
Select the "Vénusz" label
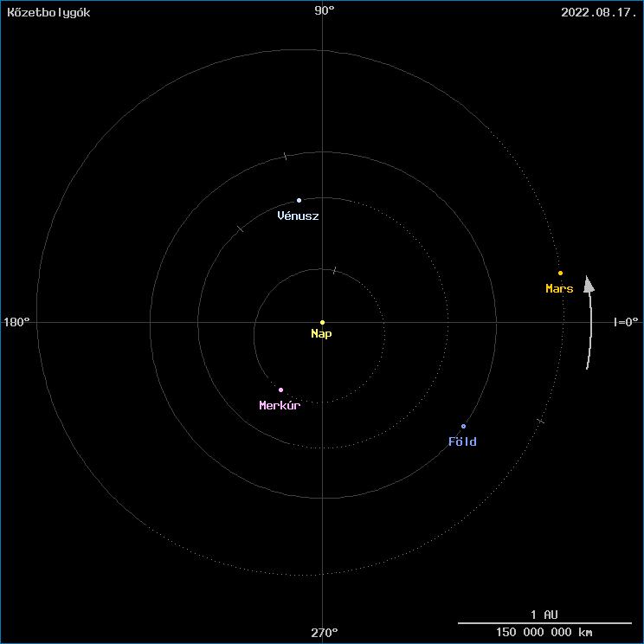298,216
